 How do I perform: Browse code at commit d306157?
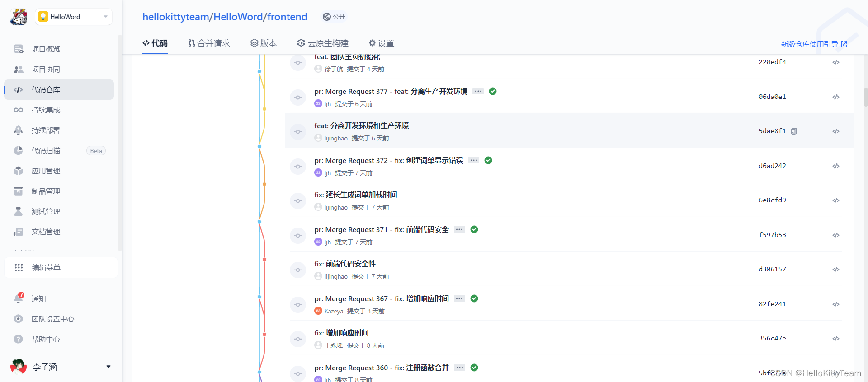pyautogui.click(x=836, y=270)
